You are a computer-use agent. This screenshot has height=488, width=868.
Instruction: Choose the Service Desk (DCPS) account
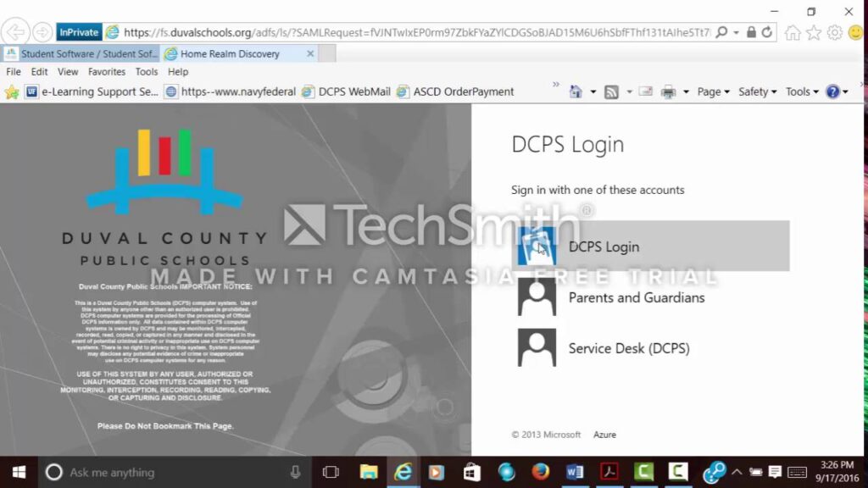651,348
